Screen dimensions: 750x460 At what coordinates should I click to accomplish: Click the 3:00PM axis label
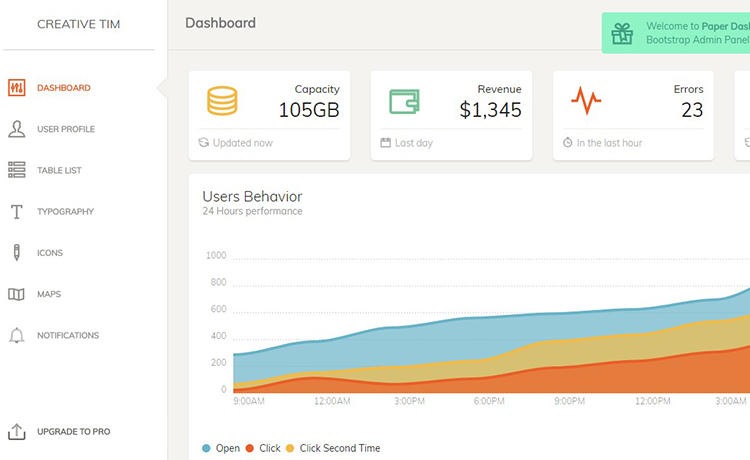click(409, 401)
